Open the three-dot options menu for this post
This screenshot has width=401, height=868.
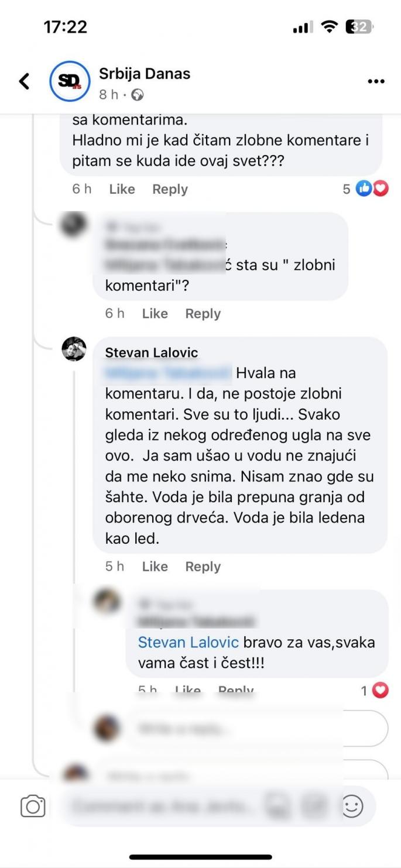[x=375, y=81]
